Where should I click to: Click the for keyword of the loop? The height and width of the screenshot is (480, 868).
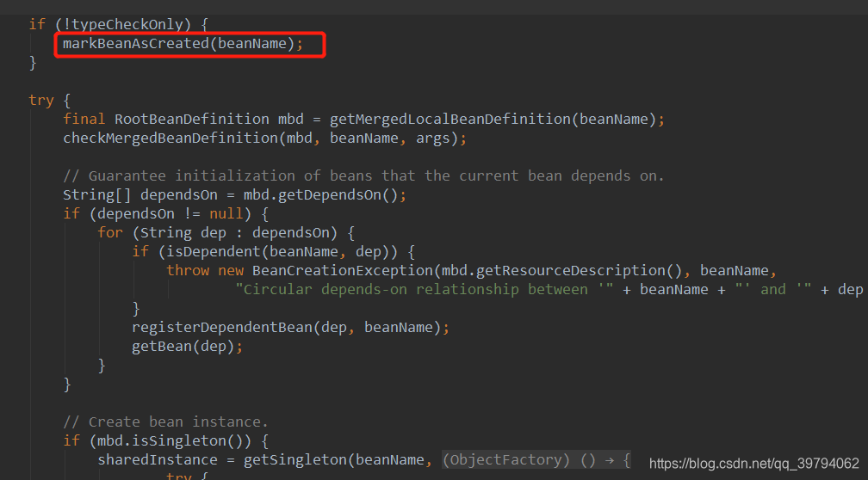(109, 232)
